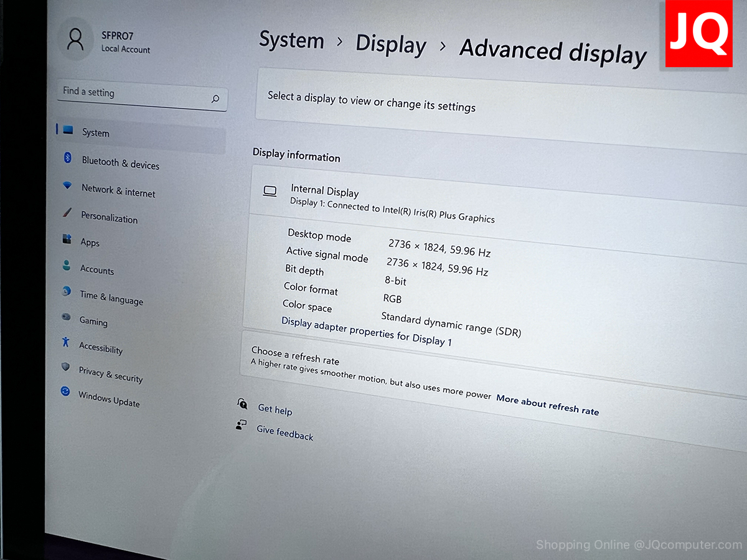
Task: Click the Choose a refresh rate label
Action: click(295, 355)
